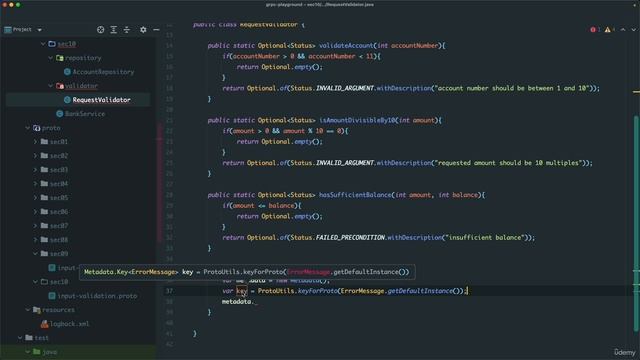This screenshot has height=360, width=640.
Task: Click the validator package folder icon
Action: (60, 86)
